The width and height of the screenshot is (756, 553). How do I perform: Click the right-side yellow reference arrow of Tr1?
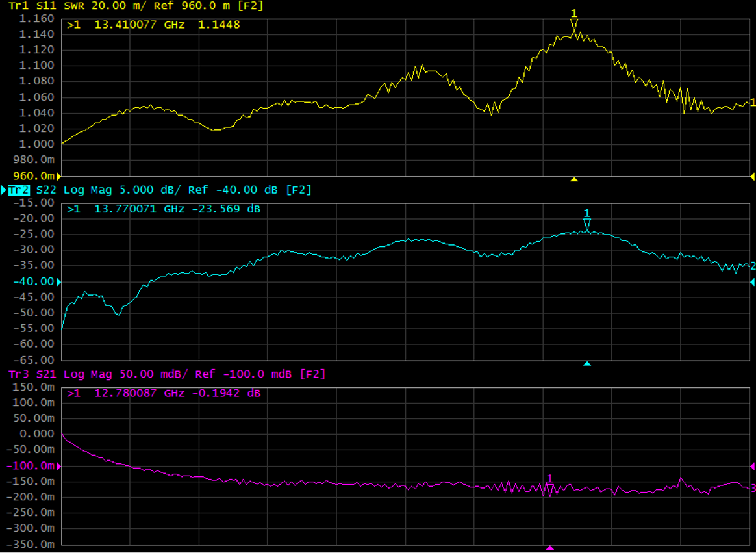point(752,176)
